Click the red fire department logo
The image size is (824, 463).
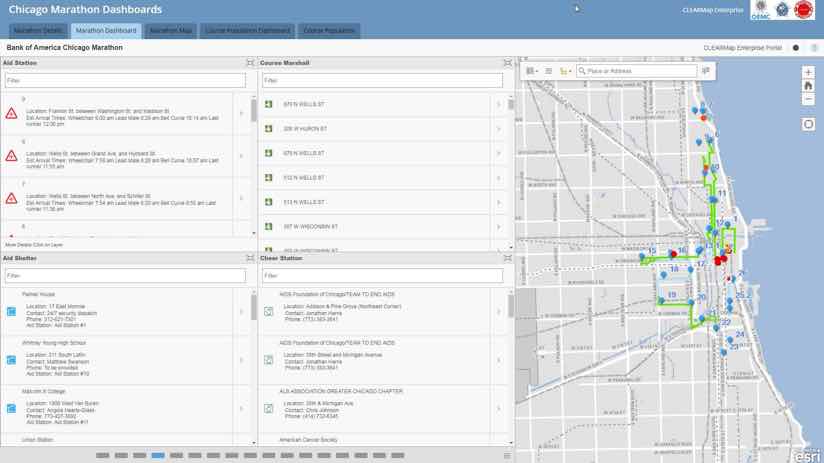coord(803,9)
